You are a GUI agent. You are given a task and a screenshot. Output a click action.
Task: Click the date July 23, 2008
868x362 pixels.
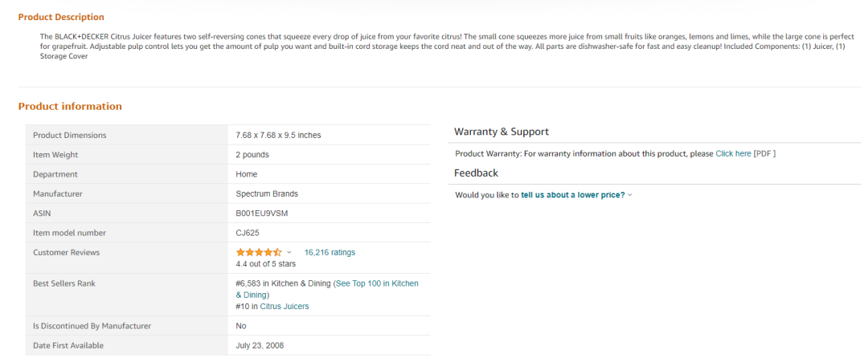pyautogui.click(x=260, y=346)
